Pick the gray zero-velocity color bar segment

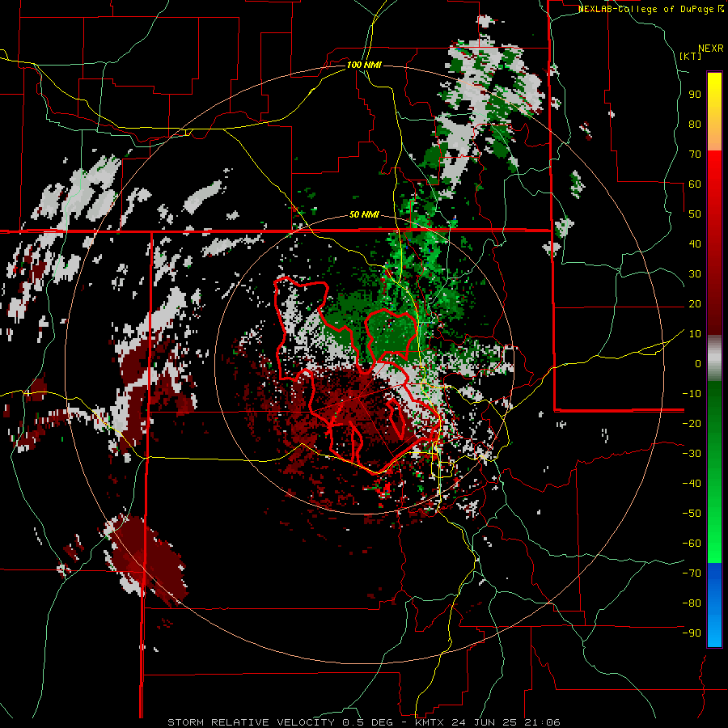coord(714,358)
